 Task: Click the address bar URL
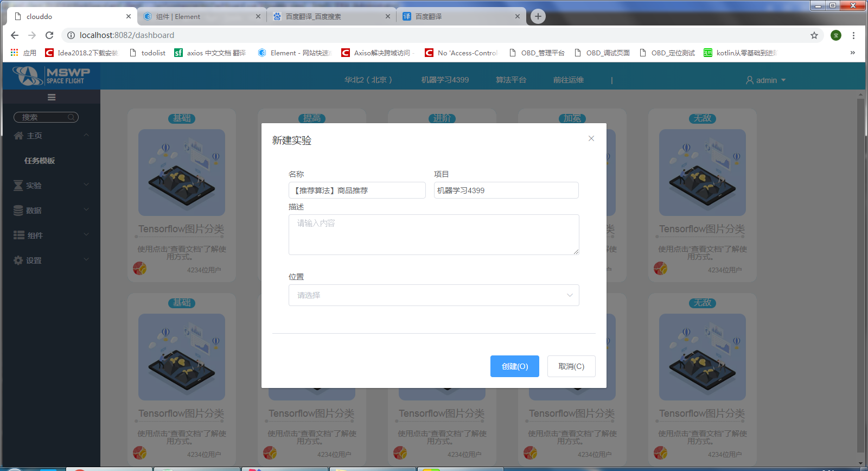coord(127,35)
